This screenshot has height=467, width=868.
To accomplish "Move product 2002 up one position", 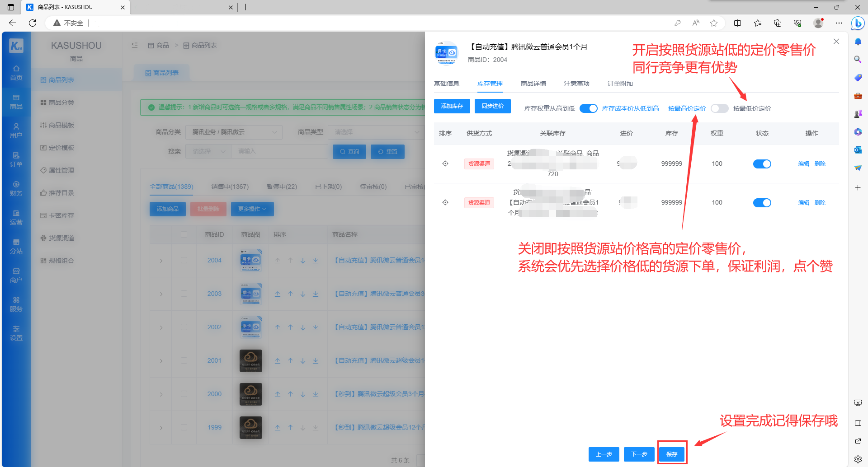I will (x=290, y=327).
